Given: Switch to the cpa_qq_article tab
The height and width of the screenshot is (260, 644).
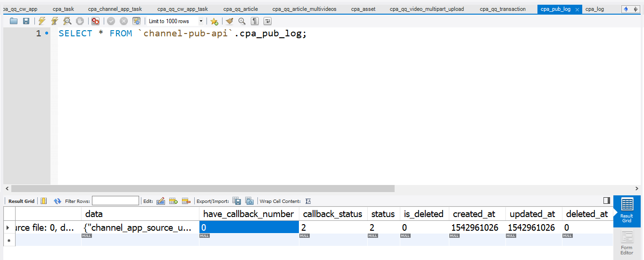Looking at the screenshot, I should click(240, 9).
